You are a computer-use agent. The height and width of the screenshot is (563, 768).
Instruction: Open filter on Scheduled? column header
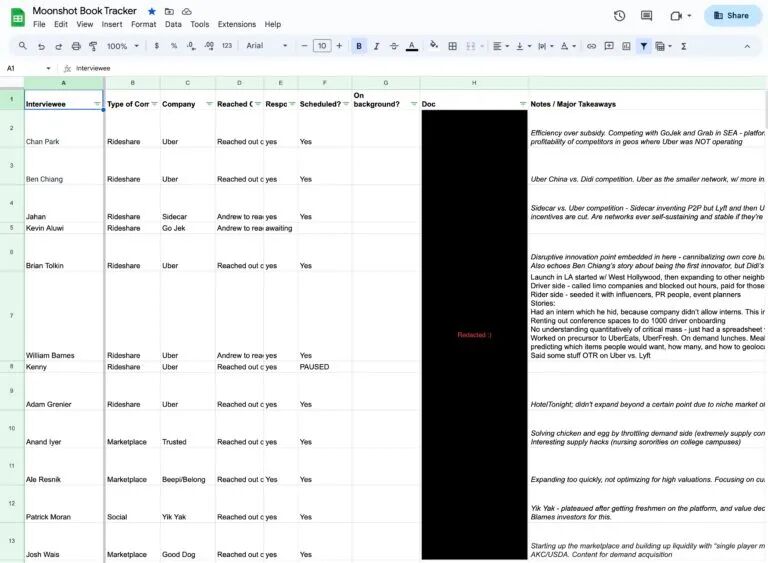(346, 104)
